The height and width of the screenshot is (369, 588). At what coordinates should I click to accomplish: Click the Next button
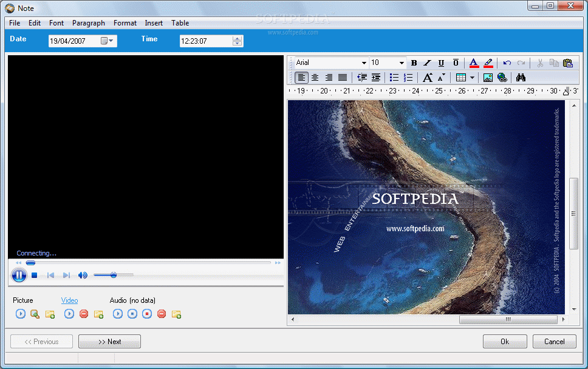(109, 342)
